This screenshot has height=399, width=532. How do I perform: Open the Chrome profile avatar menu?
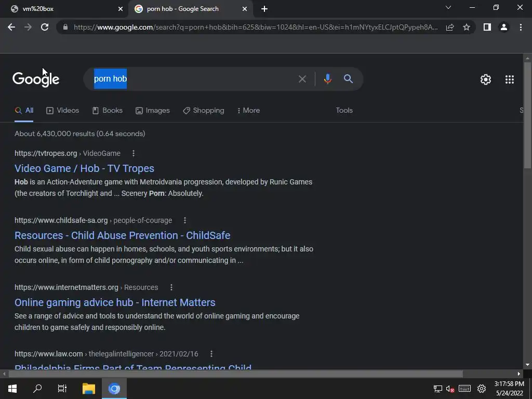click(504, 27)
